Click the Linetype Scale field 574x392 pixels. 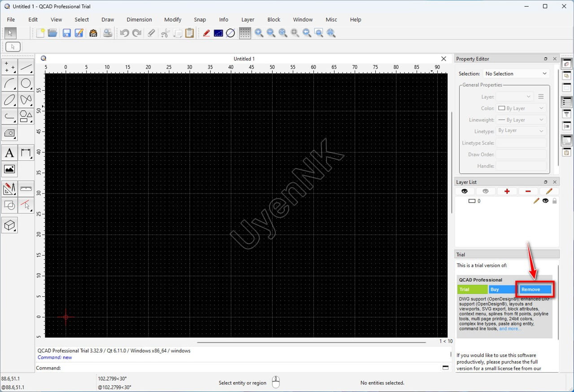click(521, 143)
